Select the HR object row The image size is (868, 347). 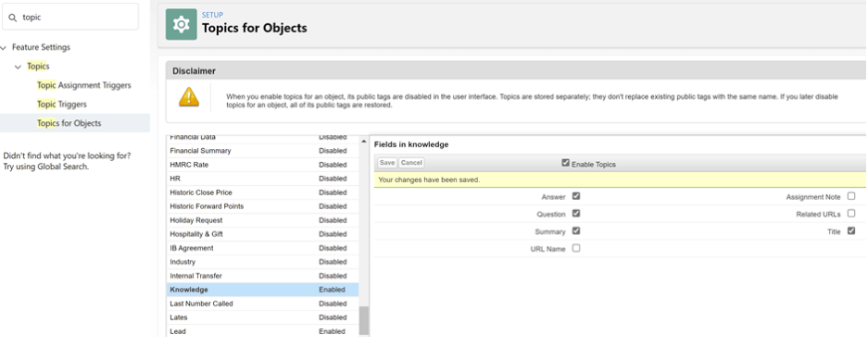(x=263, y=179)
